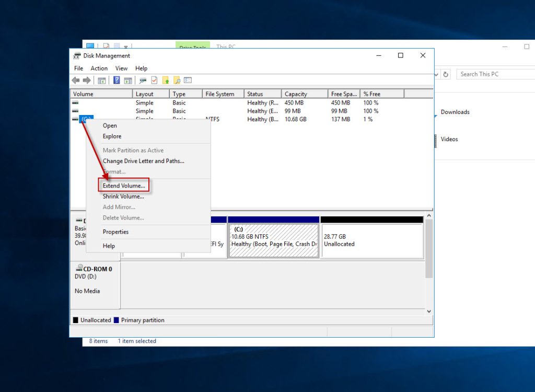Select the (C:) 10.68 GB NTFS partition block
535x392 pixels.
(273, 240)
